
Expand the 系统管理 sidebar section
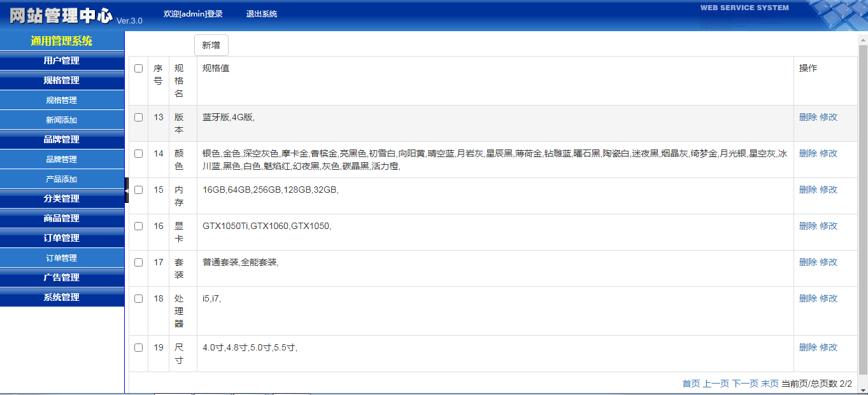pyautogui.click(x=62, y=297)
